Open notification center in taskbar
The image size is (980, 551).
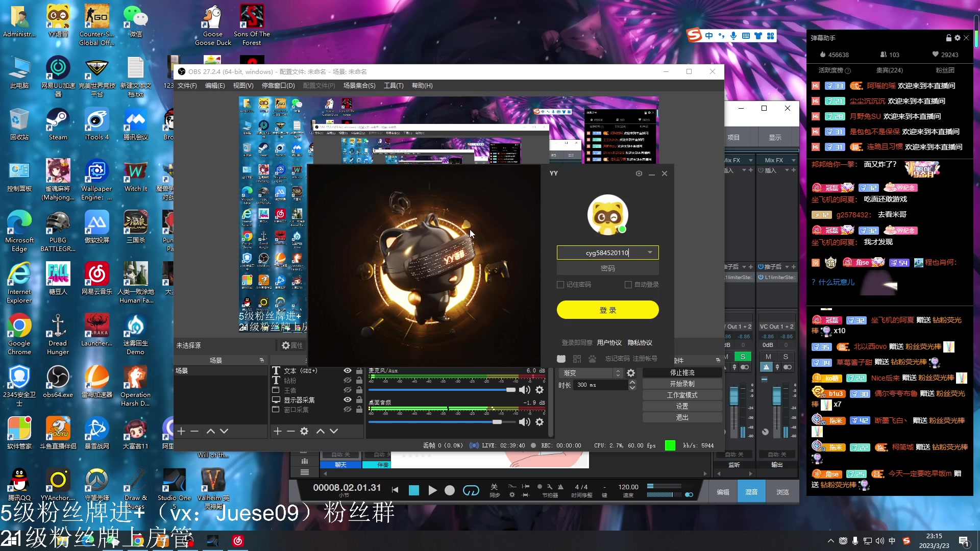tap(964, 541)
